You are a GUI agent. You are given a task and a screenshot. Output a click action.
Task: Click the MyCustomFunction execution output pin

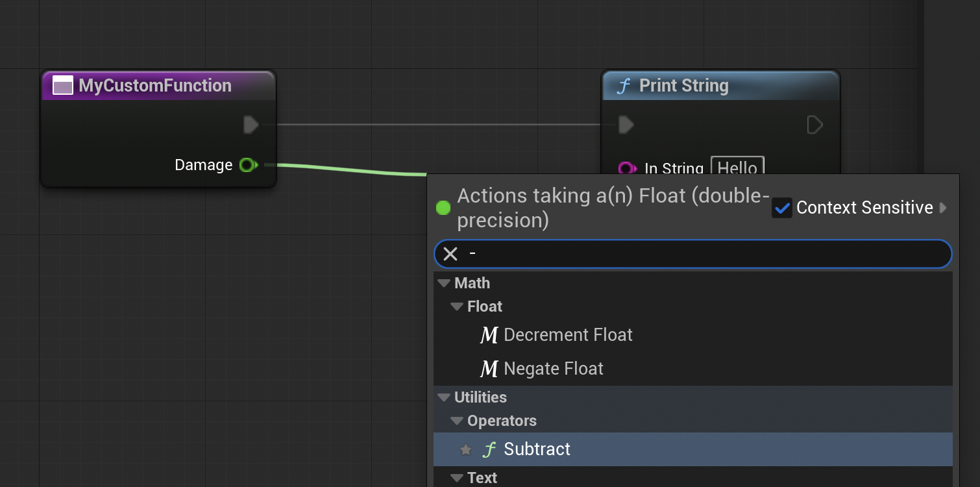(x=251, y=125)
